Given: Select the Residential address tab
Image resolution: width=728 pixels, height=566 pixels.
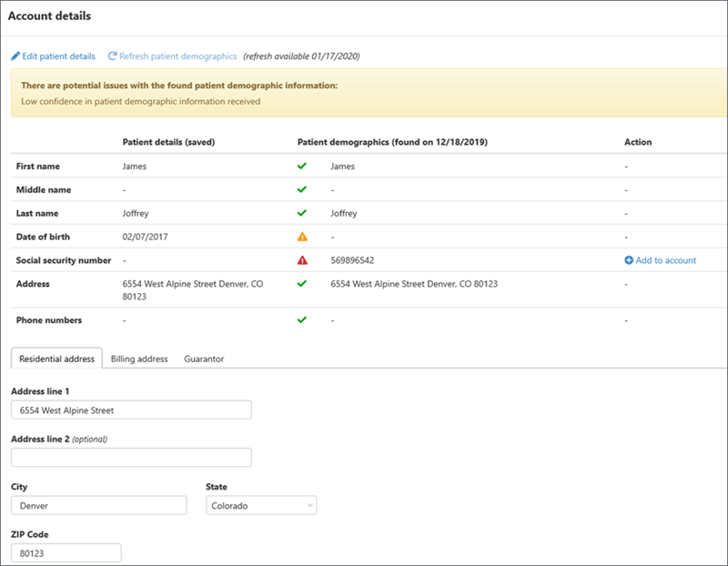Looking at the screenshot, I should point(56,359).
